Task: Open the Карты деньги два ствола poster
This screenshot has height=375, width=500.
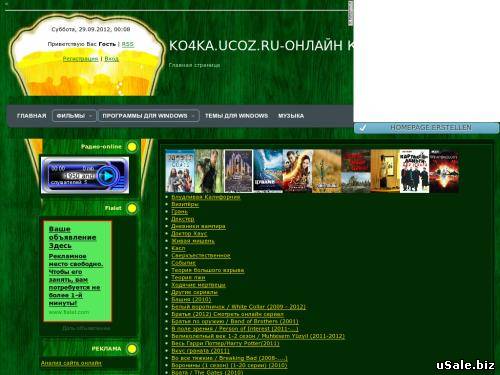Action: tap(414, 171)
